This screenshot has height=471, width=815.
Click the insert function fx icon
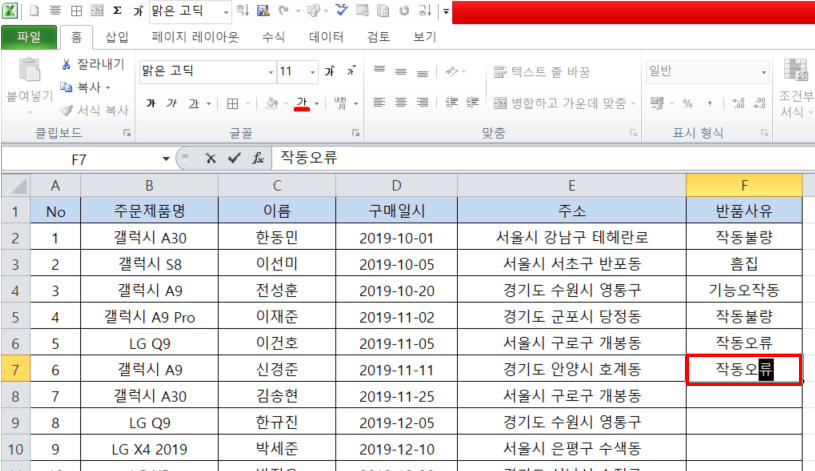coord(258,159)
